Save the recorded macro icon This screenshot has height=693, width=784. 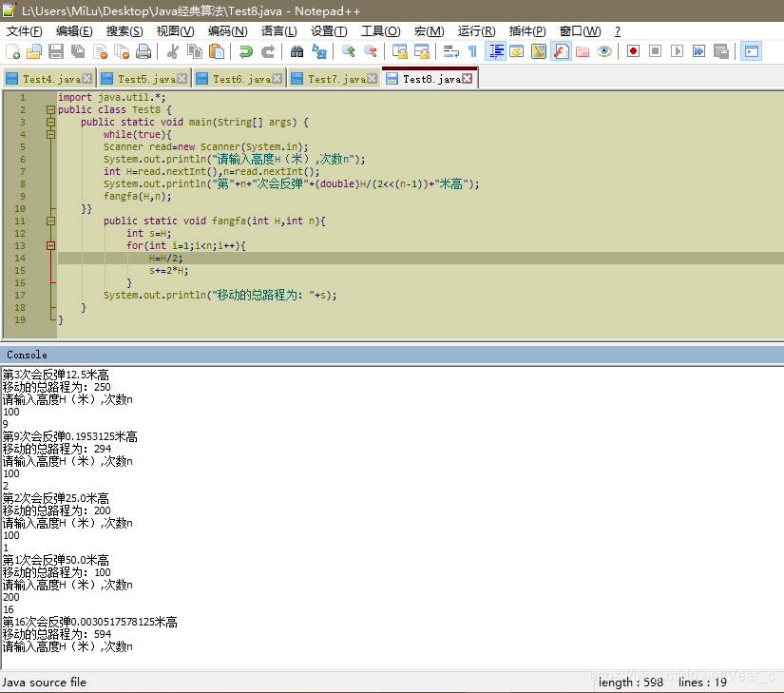pos(721,51)
